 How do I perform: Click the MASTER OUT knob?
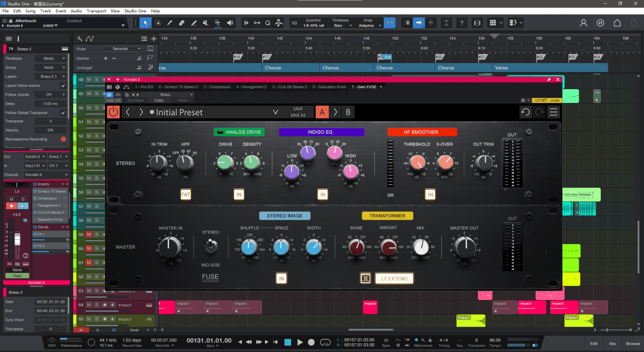465,247
